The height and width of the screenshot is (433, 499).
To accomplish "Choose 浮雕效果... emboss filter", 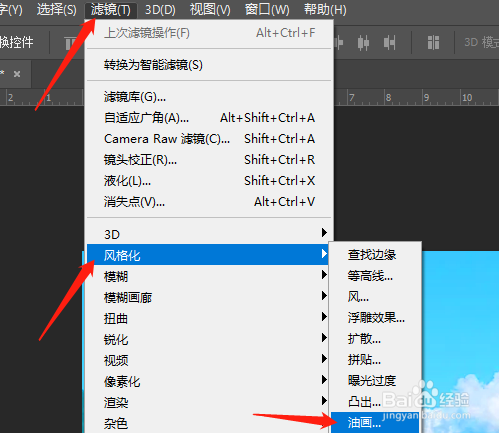I will 375,318.
